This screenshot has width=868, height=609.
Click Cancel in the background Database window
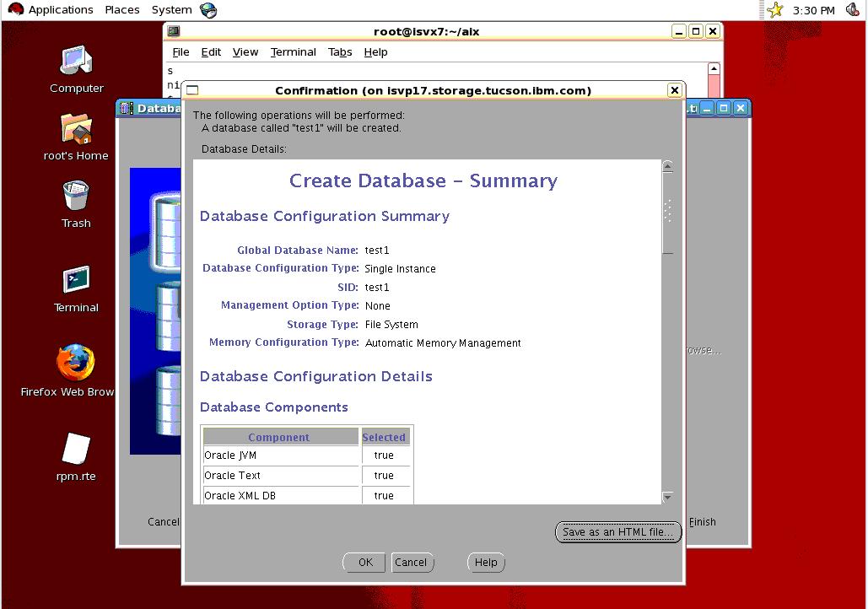pyautogui.click(x=163, y=521)
